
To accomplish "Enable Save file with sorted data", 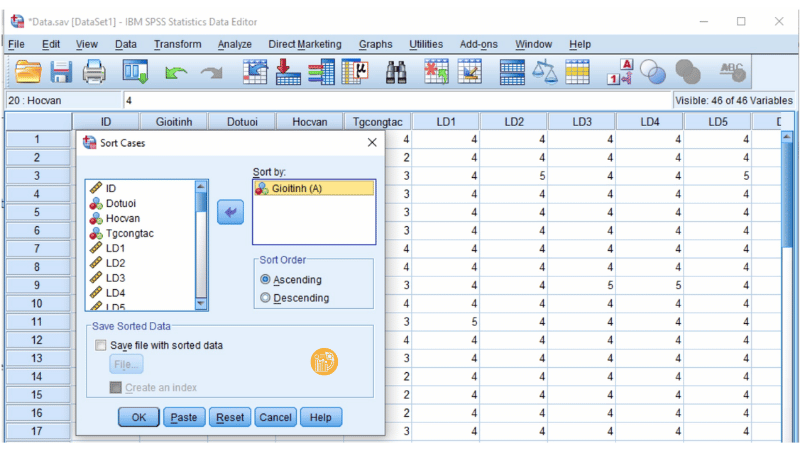I will click(x=100, y=345).
